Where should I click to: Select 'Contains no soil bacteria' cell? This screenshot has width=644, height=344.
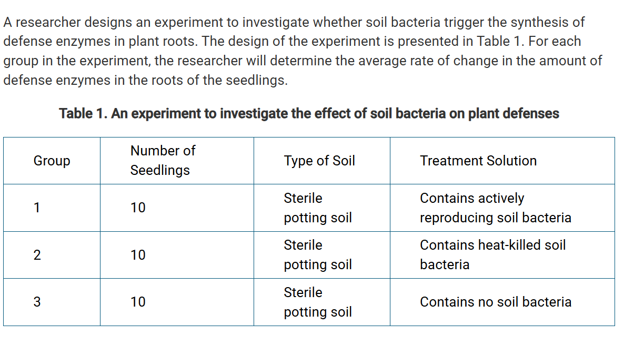[x=495, y=302]
